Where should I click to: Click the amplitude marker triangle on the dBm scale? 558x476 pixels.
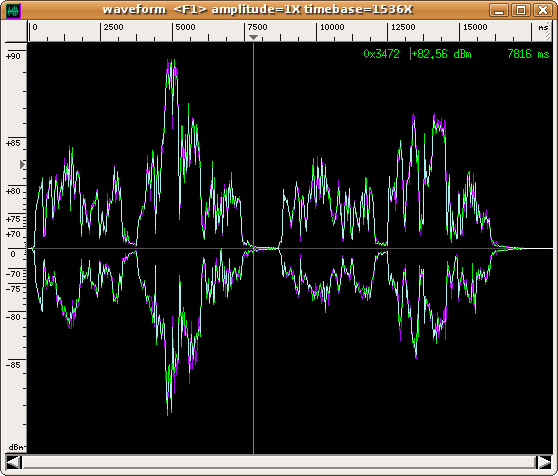click(x=22, y=164)
